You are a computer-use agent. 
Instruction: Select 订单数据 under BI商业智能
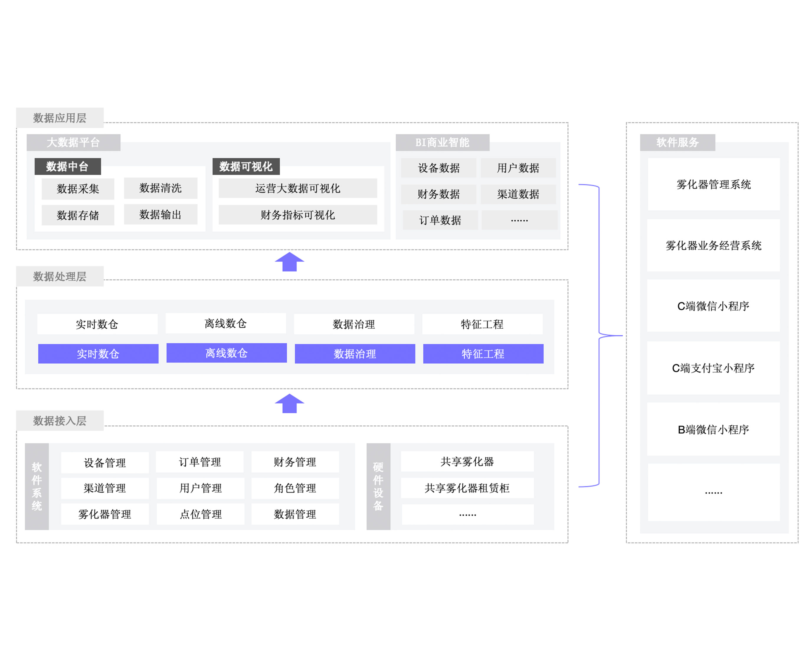coord(440,220)
